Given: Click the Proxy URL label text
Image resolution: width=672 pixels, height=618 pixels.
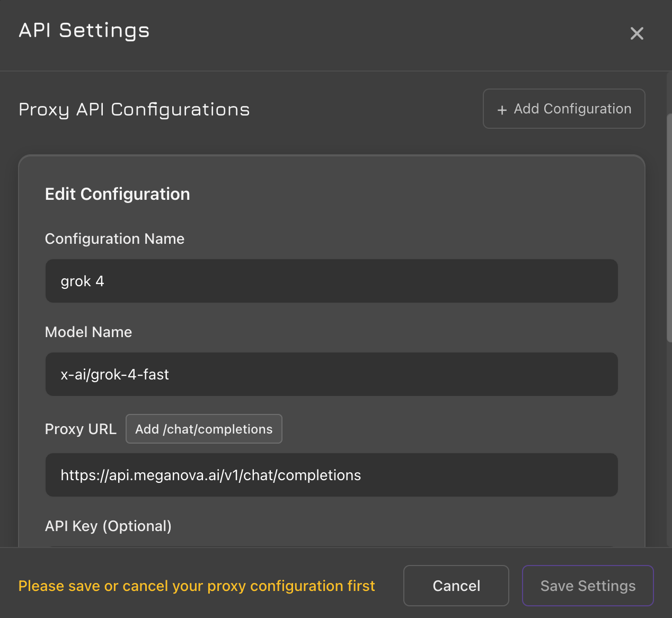Looking at the screenshot, I should pos(81,429).
